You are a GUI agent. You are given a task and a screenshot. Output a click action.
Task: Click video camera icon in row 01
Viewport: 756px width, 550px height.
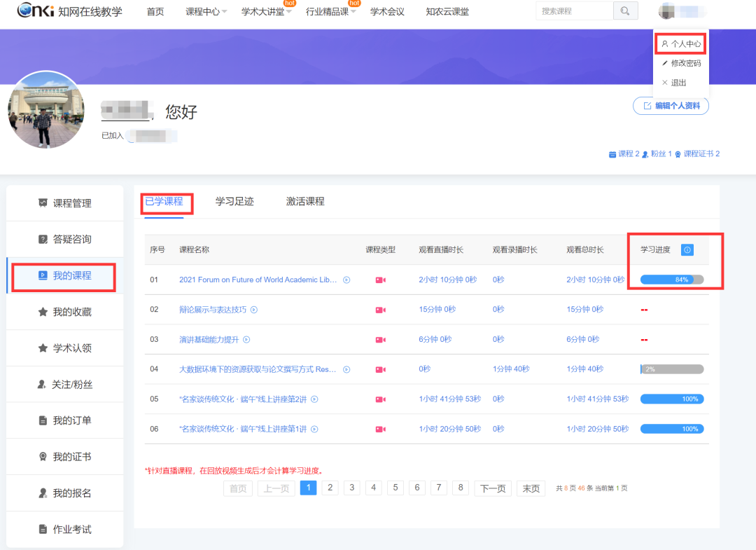[380, 280]
